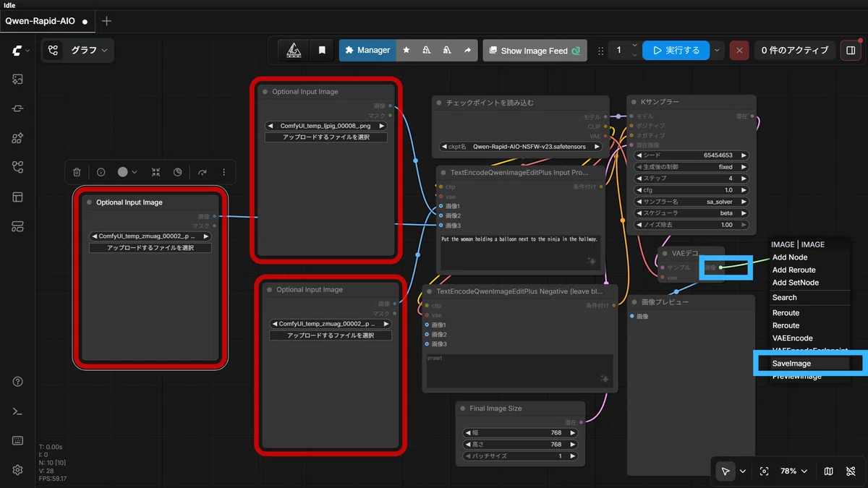Increase the batch count stepper value
868x488 pixels.
(x=634, y=46)
